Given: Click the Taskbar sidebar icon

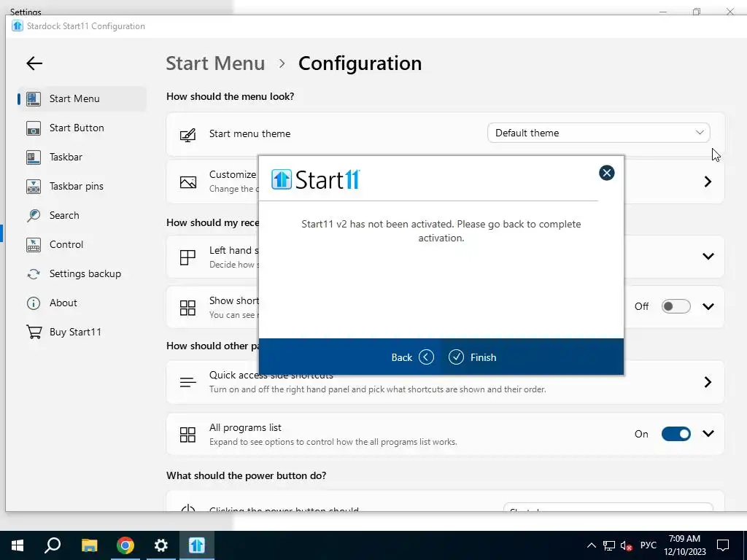Looking at the screenshot, I should [34, 157].
